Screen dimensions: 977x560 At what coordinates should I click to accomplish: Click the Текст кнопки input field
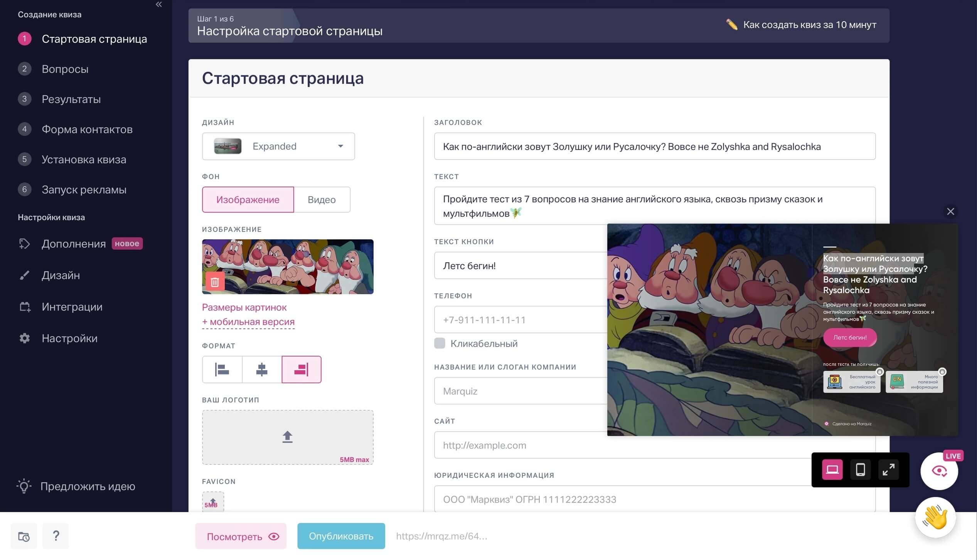pyautogui.click(x=521, y=265)
